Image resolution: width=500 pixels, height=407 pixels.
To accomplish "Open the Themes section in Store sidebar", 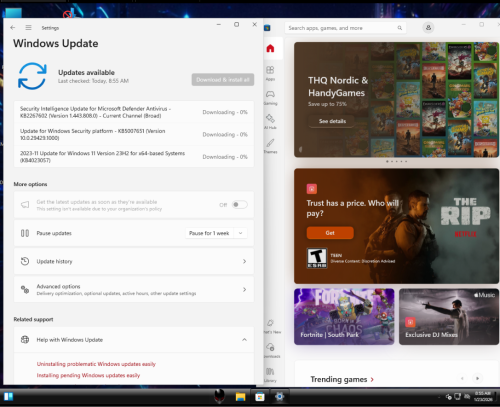I will (x=270, y=146).
